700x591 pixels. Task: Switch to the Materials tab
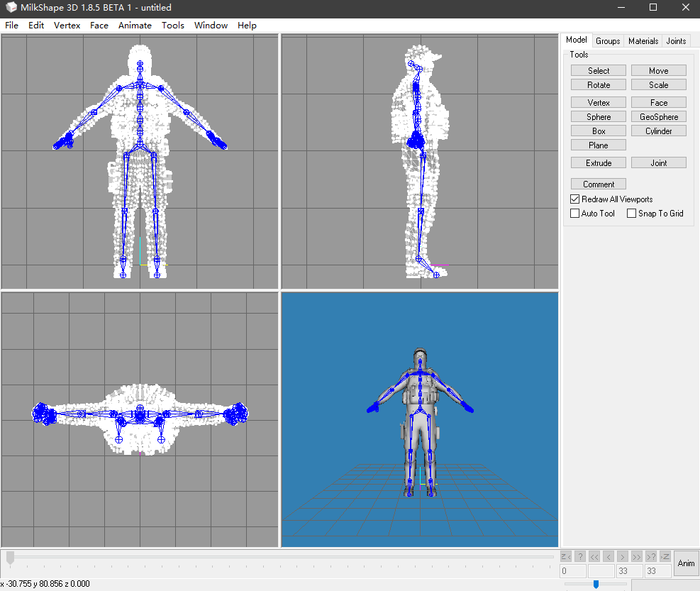tap(643, 41)
